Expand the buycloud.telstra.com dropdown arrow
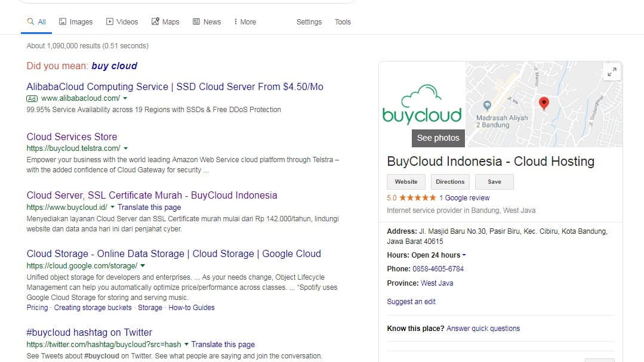Viewport: 644px width, 362px height. click(x=126, y=148)
